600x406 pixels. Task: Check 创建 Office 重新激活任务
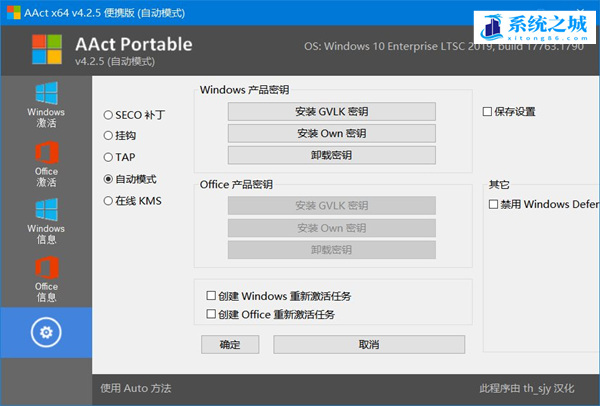point(211,315)
